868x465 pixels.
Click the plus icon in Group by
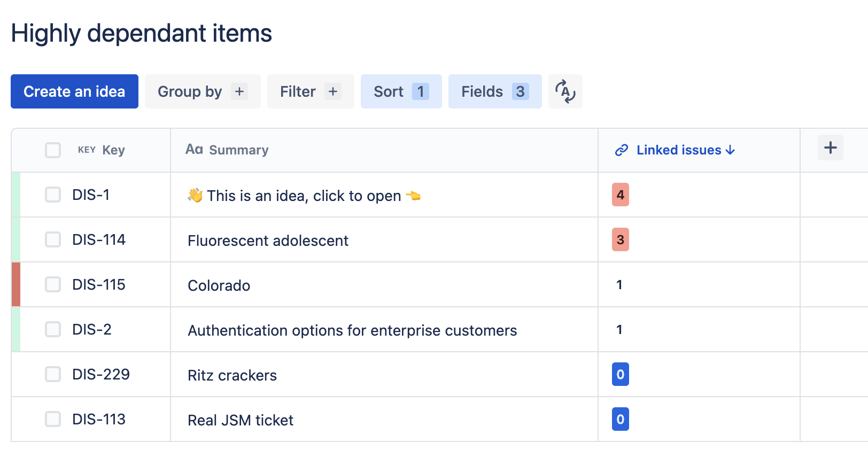[x=239, y=91]
